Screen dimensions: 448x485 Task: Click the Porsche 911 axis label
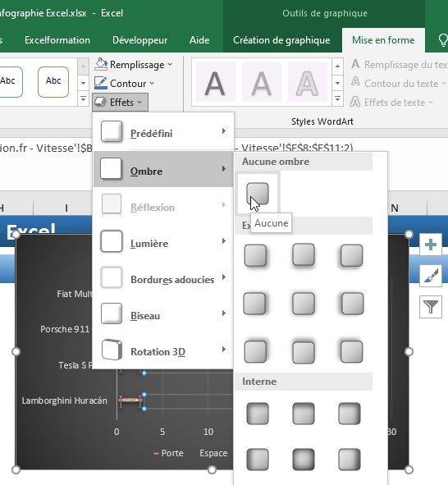(x=65, y=329)
